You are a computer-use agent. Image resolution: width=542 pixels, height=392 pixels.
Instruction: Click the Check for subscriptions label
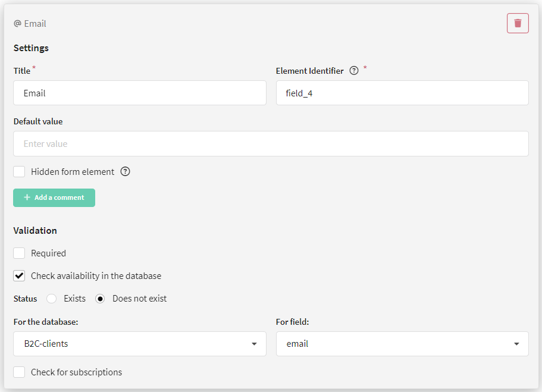pyautogui.click(x=76, y=372)
